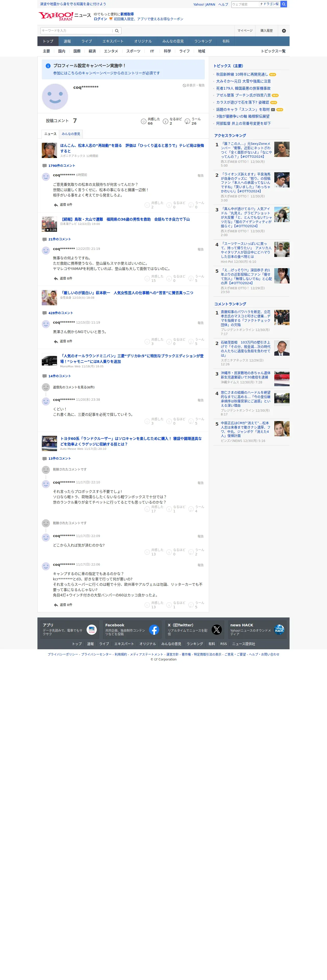The height and width of the screenshot is (980, 327).
Task: Select the スポーツ category
Action: click(x=133, y=51)
